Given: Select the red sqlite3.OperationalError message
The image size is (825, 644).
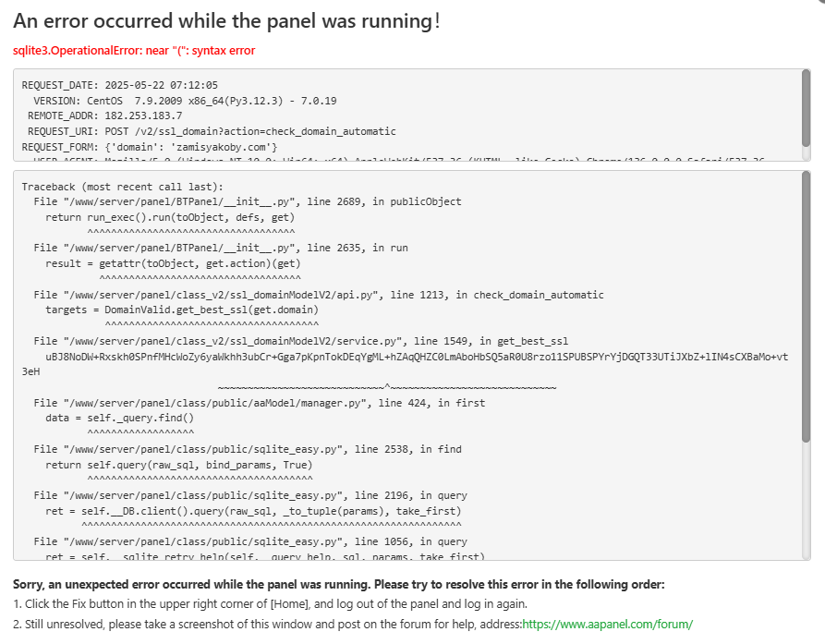Looking at the screenshot, I should click(134, 50).
